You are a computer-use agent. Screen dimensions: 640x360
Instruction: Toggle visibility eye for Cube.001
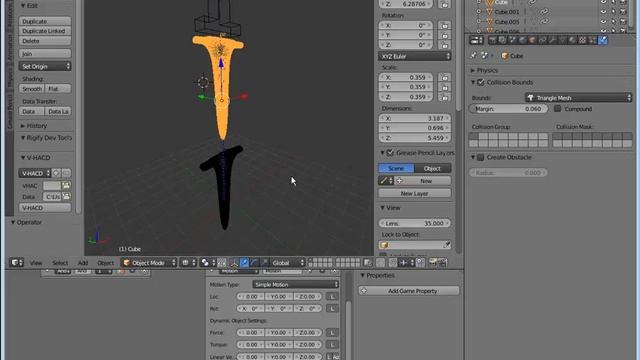pyautogui.click(x=603, y=12)
